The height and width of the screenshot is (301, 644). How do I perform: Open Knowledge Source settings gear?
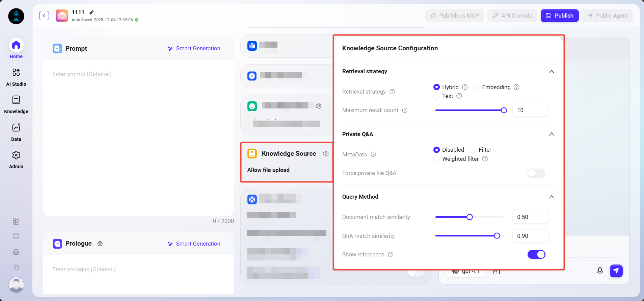pyautogui.click(x=326, y=154)
